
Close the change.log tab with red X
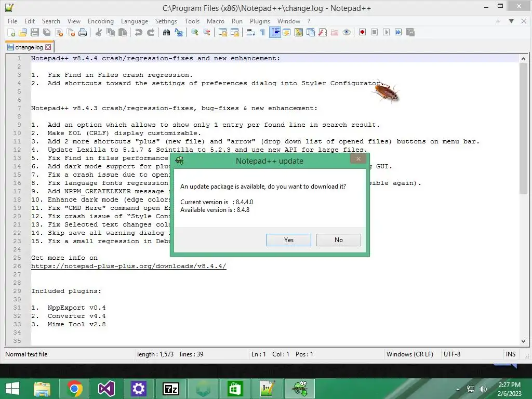pos(48,47)
